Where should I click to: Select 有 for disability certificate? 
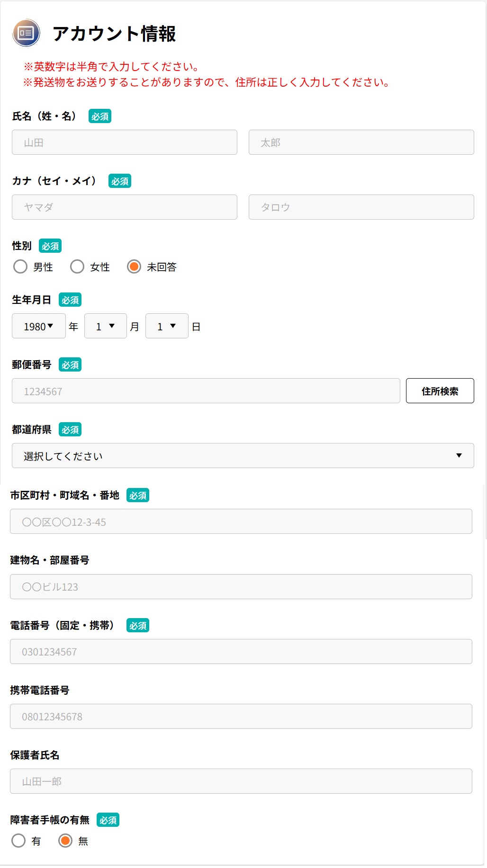18,841
